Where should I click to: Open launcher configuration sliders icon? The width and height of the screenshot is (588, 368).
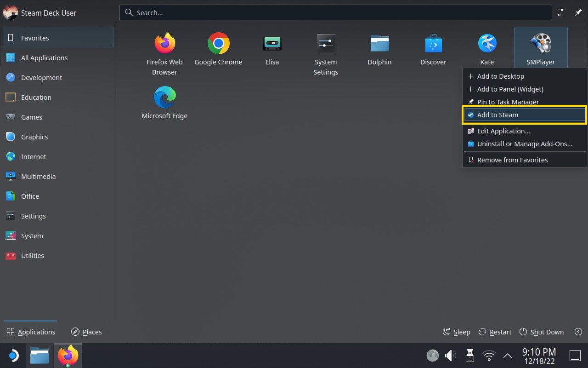(561, 13)
